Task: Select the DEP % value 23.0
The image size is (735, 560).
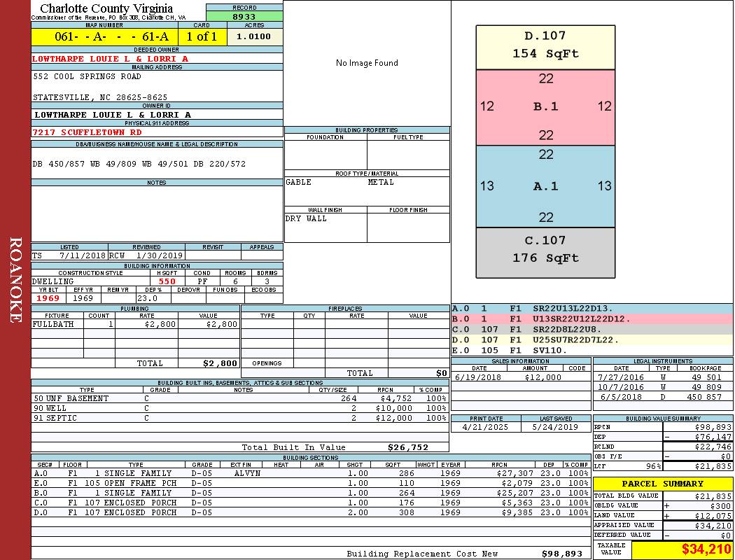Action: tap(147, 298)
